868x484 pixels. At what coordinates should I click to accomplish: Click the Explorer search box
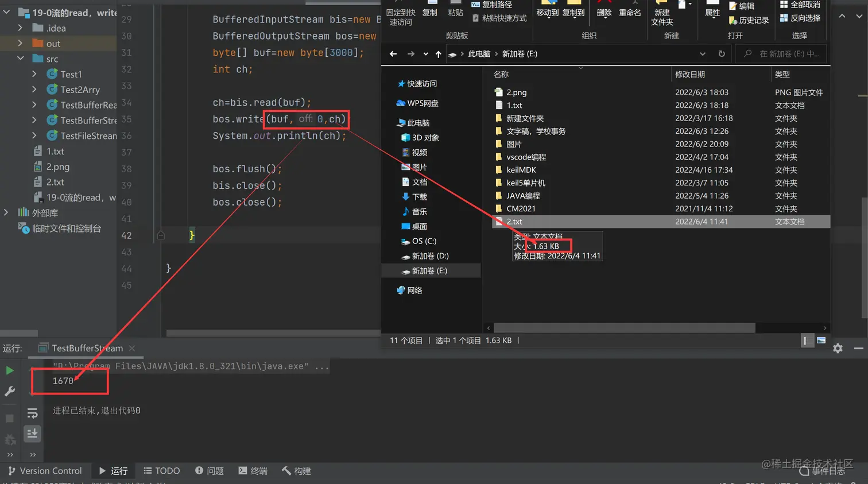click(x=782, y=54)
